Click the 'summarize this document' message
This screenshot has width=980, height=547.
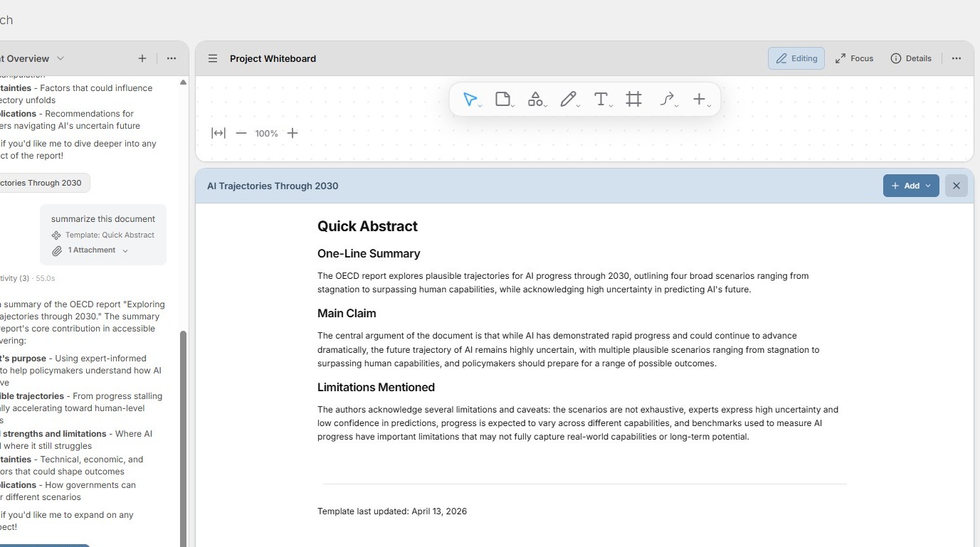click(x=103, y=219)
